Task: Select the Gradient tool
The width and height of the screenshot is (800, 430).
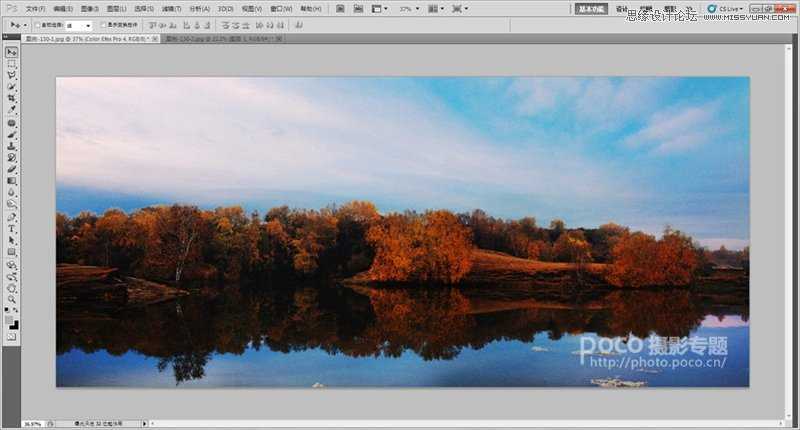Action: [x=11, y=181]
